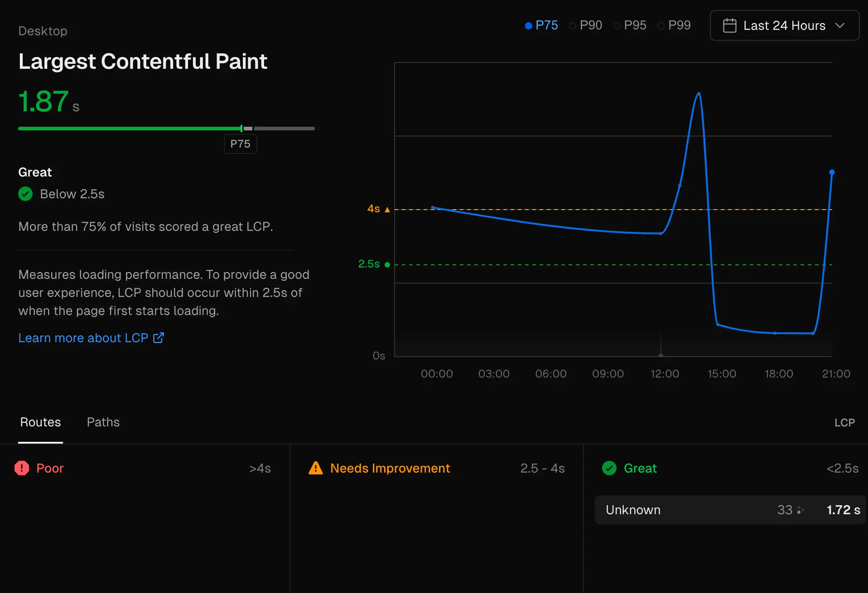868x593 pixels.
Task: Click the green Great column checkmark icon
Action: pos(609,468)
